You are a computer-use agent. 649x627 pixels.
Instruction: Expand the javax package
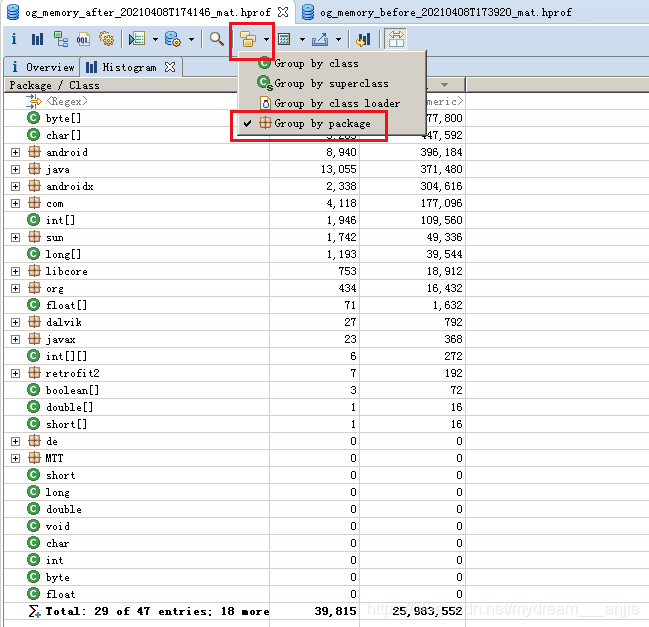pos(15,339)
